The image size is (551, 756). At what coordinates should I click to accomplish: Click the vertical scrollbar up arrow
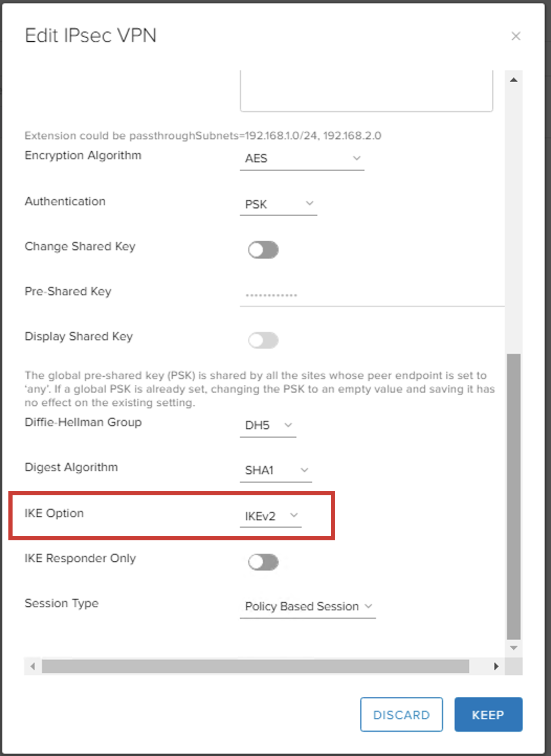tap(514, 80)
